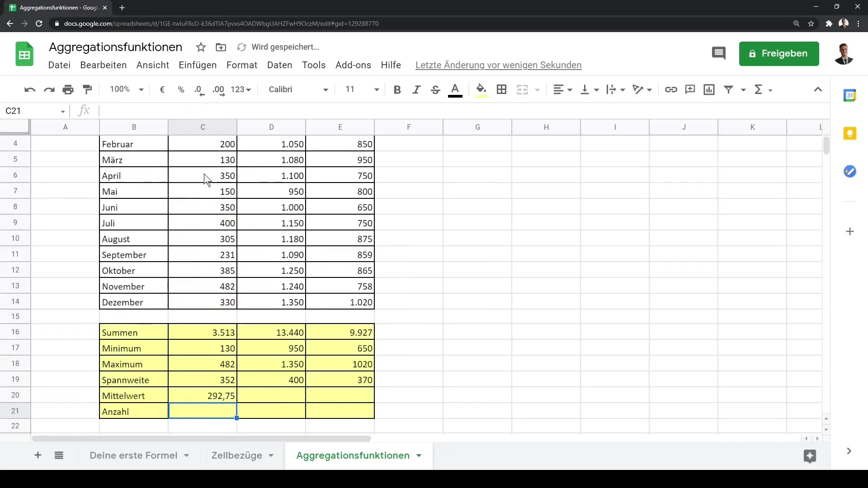868x488 pixels.
Task: Open more number formats 123 dropdown
Action: click(x=241, y=89)
